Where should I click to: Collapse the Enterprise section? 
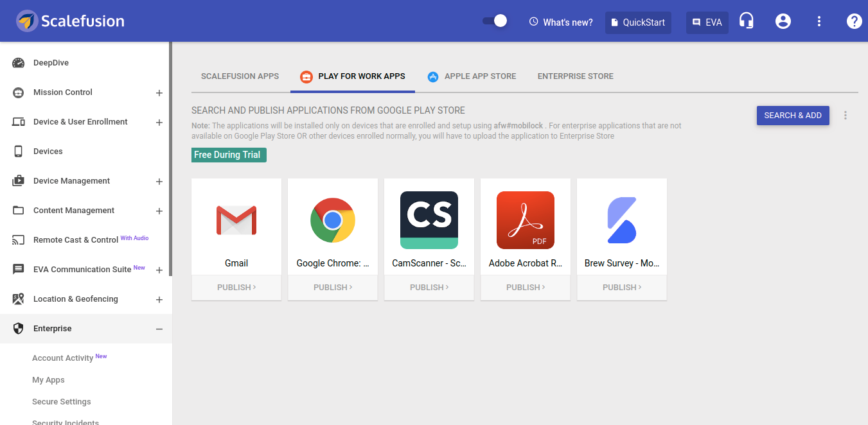coord(159,329)
